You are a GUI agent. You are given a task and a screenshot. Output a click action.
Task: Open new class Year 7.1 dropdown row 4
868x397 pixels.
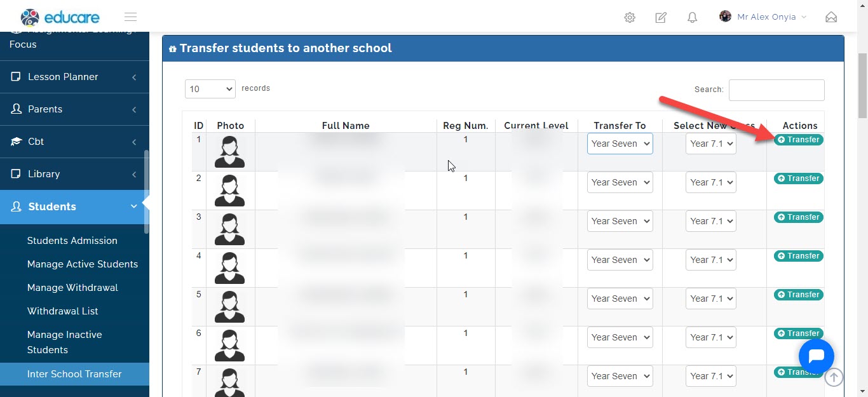(711, 260)
